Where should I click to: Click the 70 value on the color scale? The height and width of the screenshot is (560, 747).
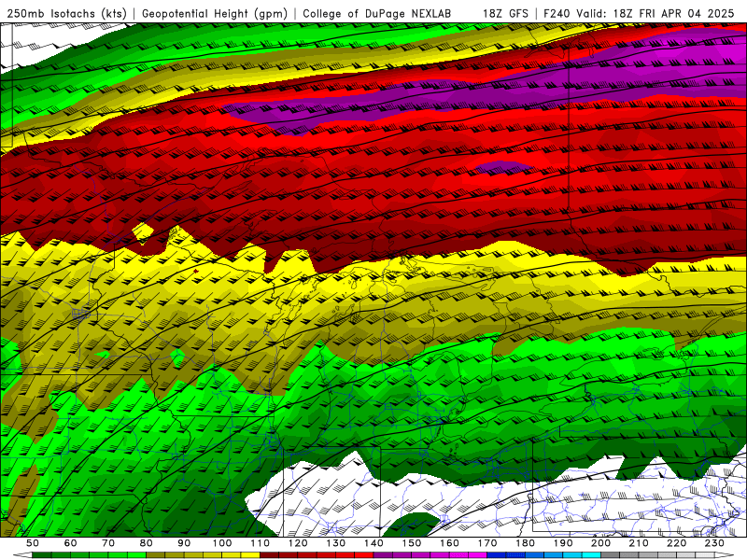(x=108, y=543)
